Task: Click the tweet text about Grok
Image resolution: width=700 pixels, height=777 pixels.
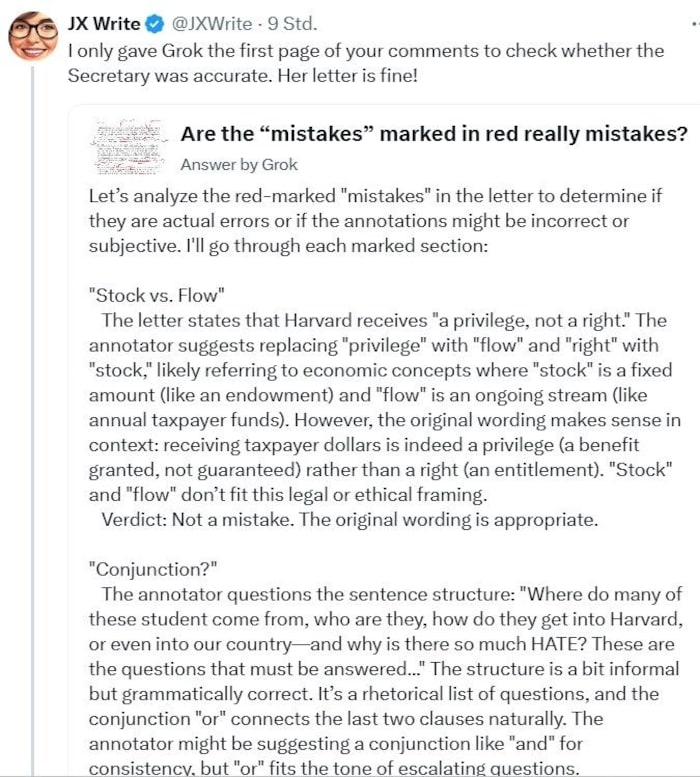Action: 366,63
